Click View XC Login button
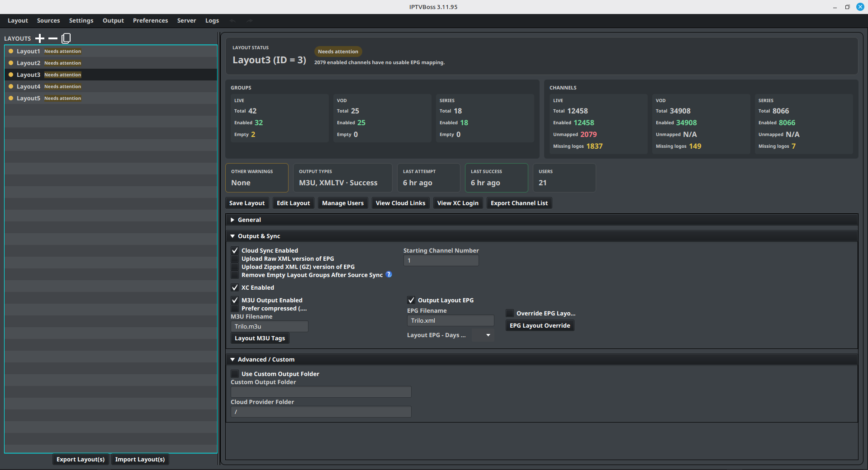Image resolution: width=868 pixels, height=470 pixels. coord(458,203)
